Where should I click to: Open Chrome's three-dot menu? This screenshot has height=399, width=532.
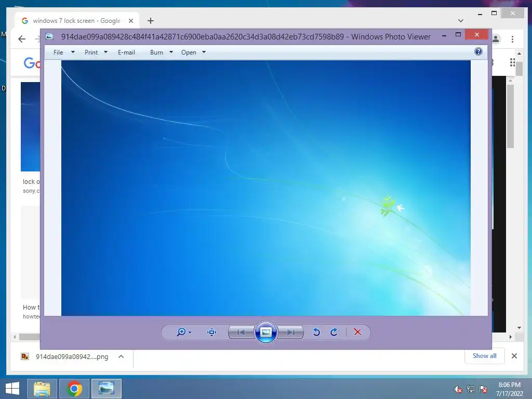click(x=512, y=39)
